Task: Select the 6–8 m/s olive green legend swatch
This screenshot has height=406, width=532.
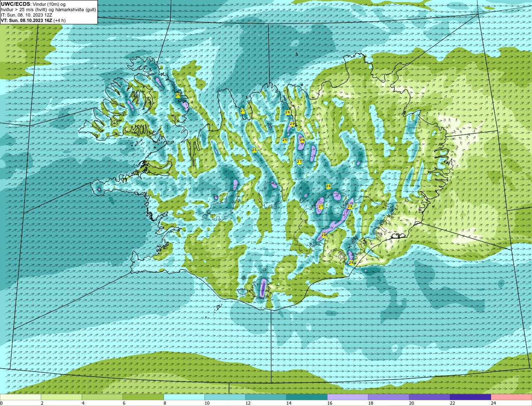Action: tap(143, 397)
